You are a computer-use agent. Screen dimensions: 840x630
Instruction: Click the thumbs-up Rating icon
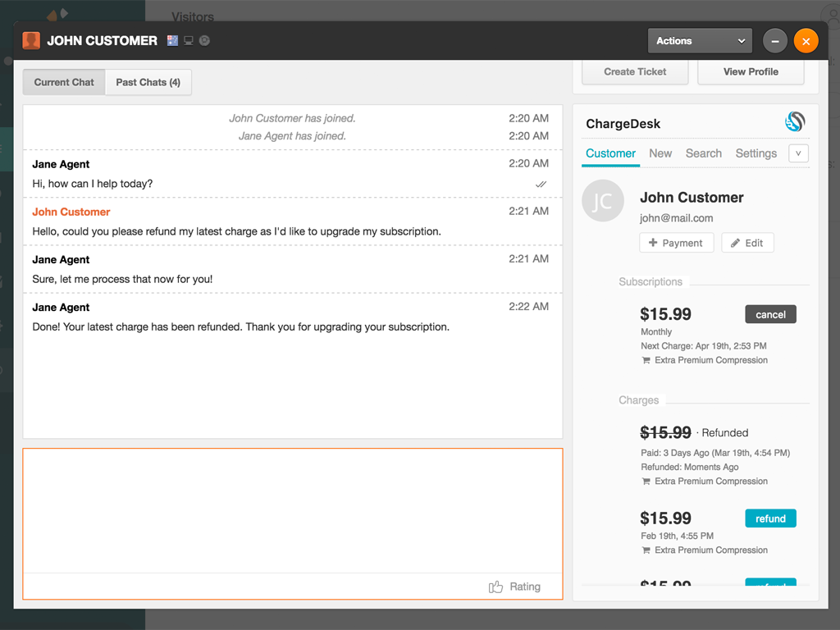[x=495, y=587]
